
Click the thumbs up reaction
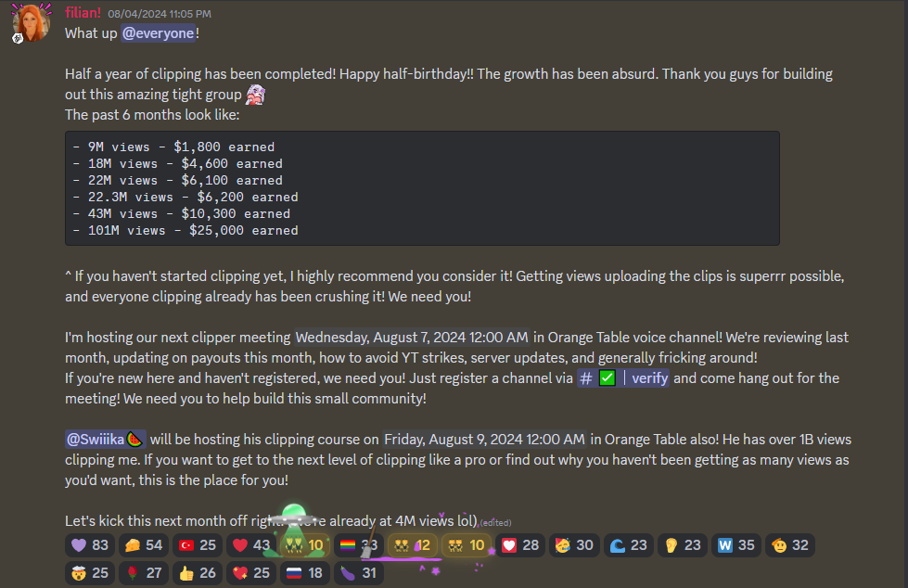(198, 573)
